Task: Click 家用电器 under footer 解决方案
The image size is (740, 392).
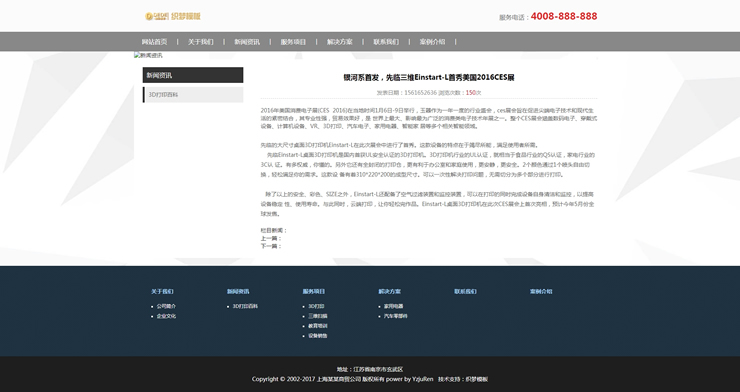Action: [x=393, y=306]
